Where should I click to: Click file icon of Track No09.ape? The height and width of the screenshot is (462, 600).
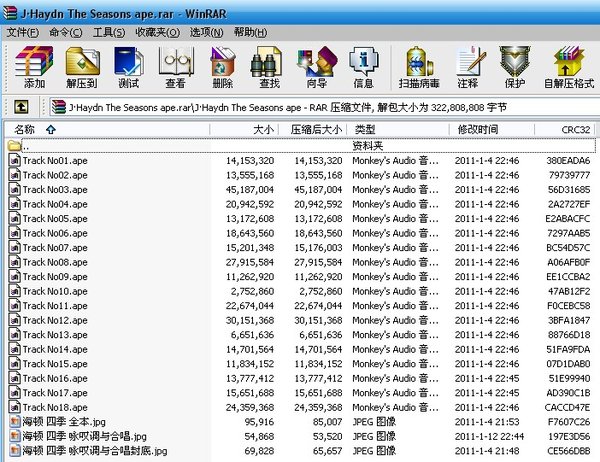pos(15,276)
